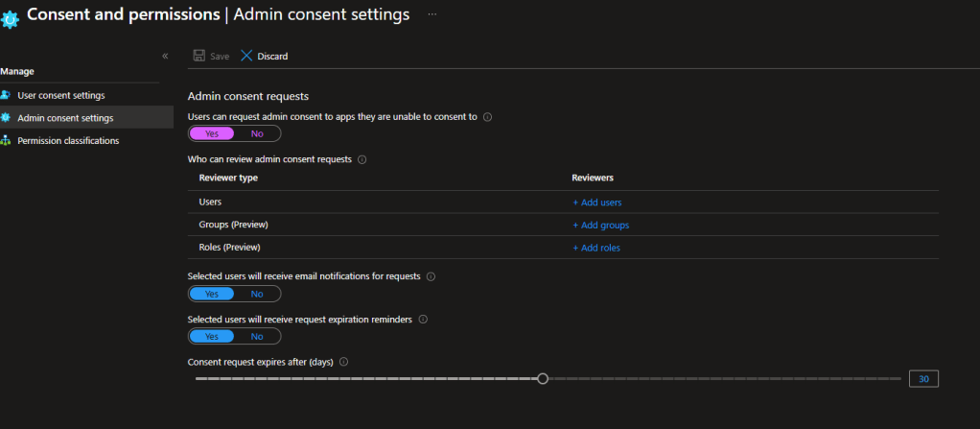
Task: Collapse the left Manage sidebar
Action: click(165, 57)
